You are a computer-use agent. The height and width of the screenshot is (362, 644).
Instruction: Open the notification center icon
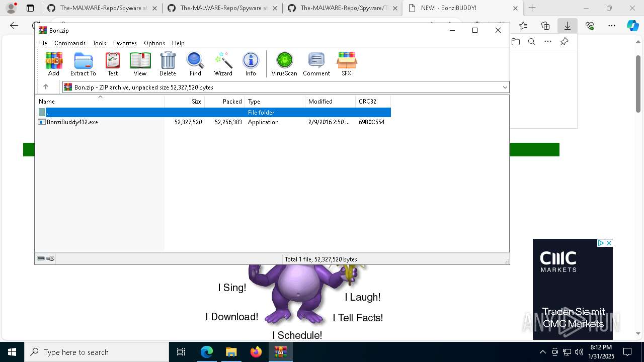pyautogui.click(x=627, y=352)
